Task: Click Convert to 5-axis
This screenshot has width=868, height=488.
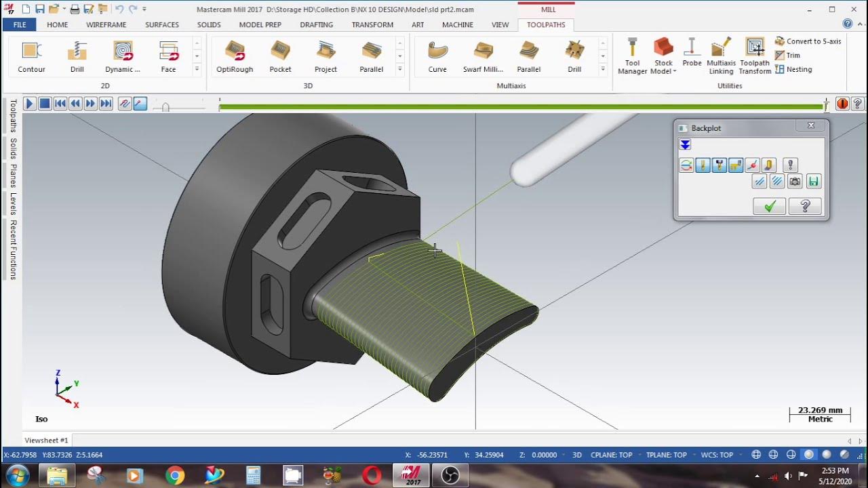Action: pos(808,41)
